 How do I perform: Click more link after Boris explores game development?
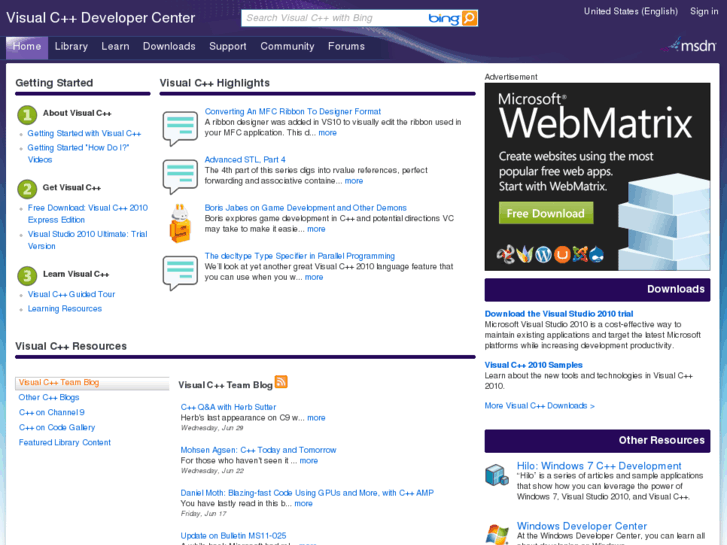316,230
